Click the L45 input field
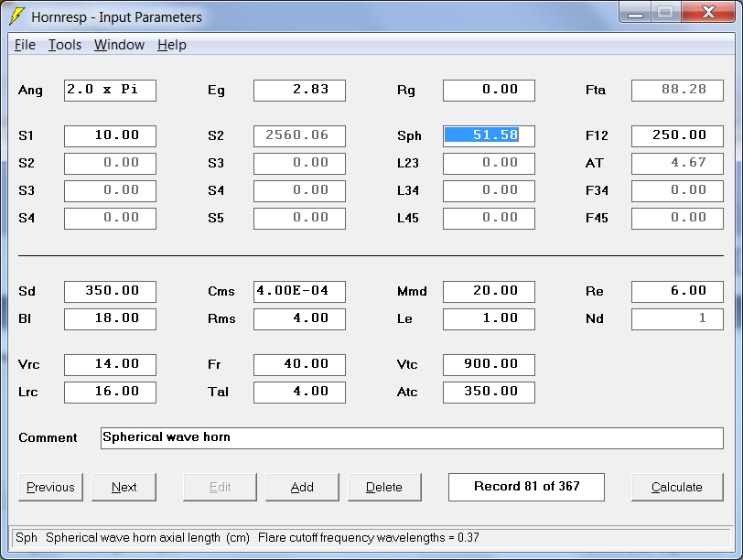The width and height of the screenshot is (743, 560). pyautogui.click(x=489, y=219)
